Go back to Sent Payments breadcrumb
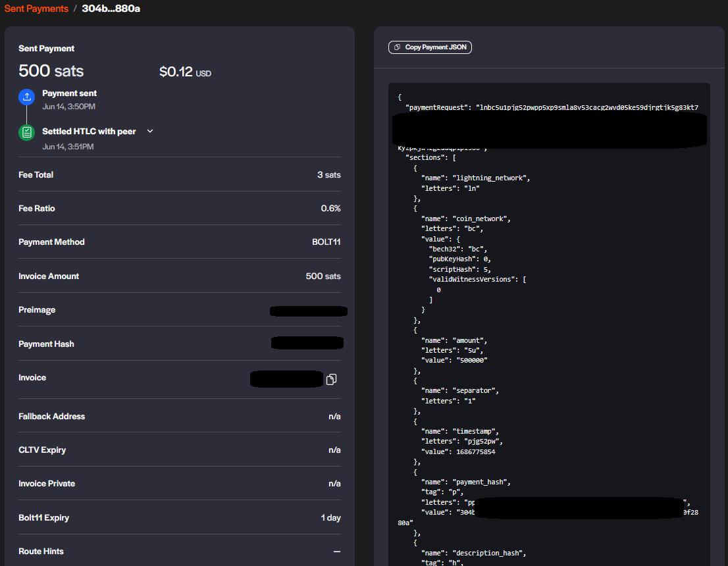 coord(36,9)
